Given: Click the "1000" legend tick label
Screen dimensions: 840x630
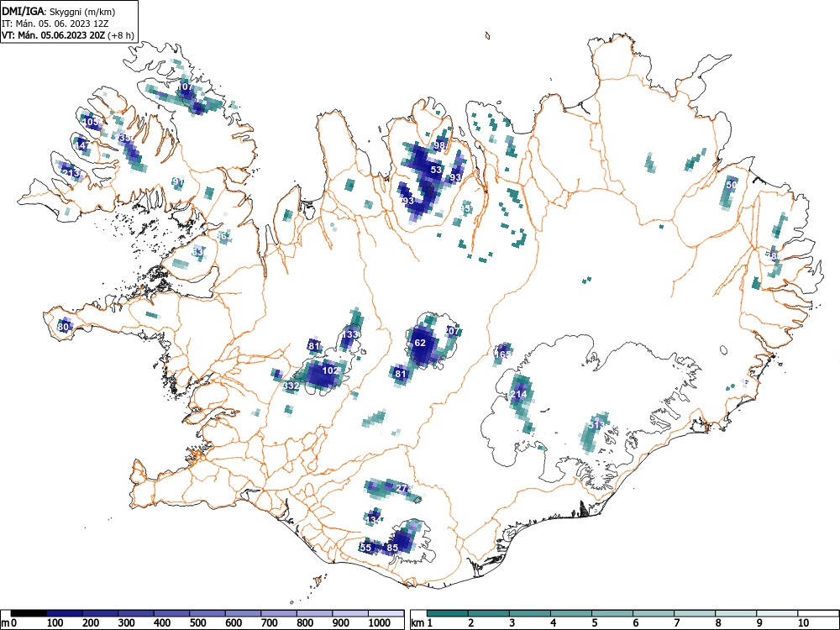Looking at the screenshot, I should (x=380, y=623).
